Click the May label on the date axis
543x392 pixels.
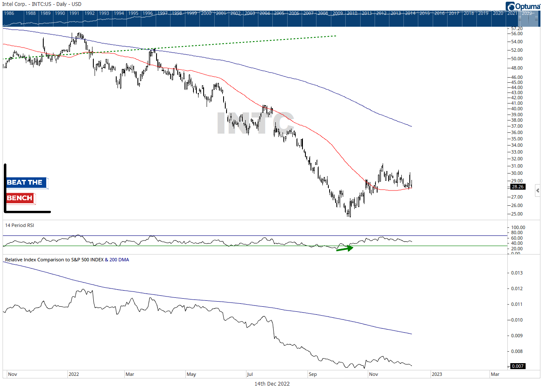(191, 374)
